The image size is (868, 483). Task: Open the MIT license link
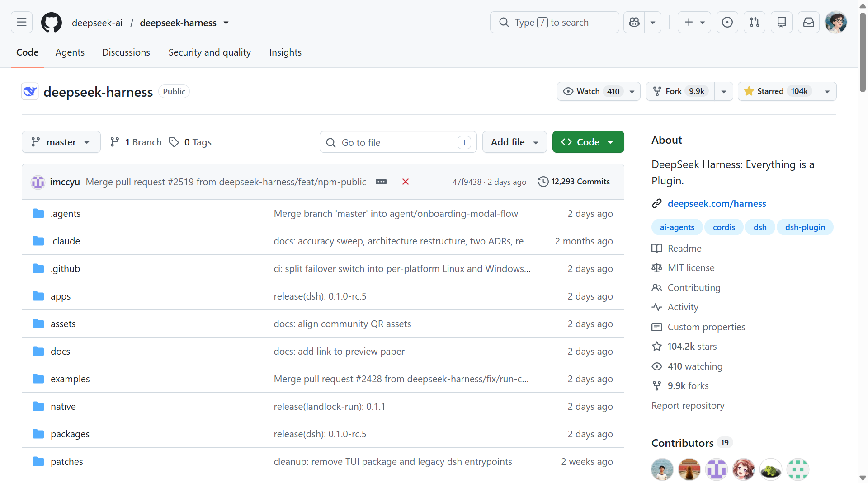(x=691, y=268)
